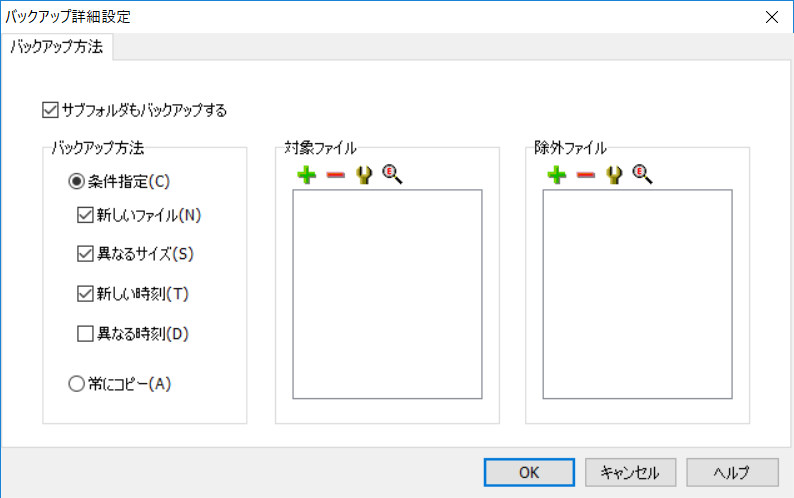Remove entry with red minus in 対象ファイル
Viewport: 794px width, 498px height.
(x=335, y=175)
